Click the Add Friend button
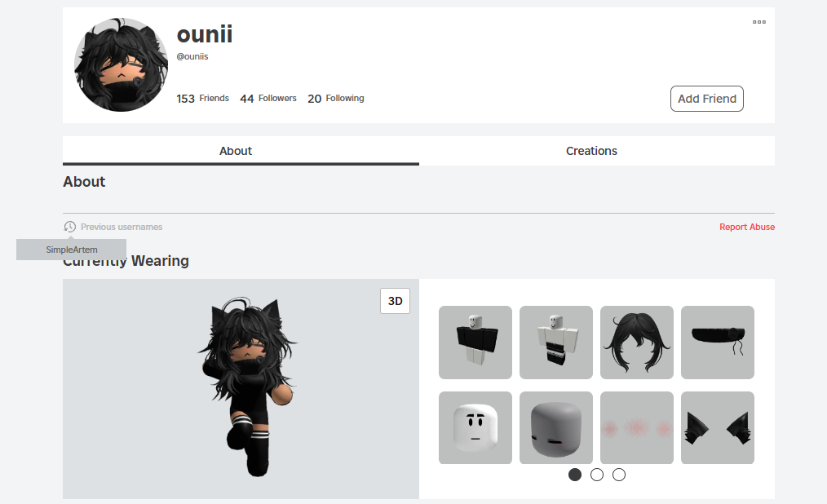Image resolution: width=827 pixels, height=504 pixels. (x=707, y=99)
